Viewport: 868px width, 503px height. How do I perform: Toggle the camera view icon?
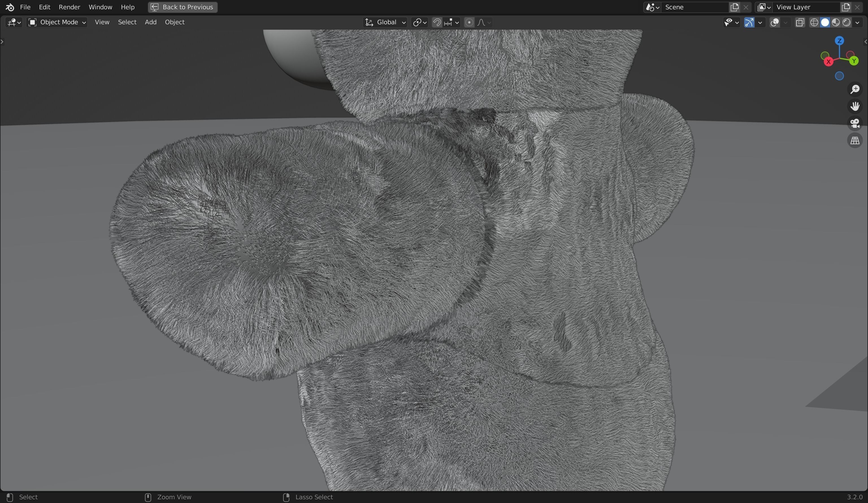854,124
